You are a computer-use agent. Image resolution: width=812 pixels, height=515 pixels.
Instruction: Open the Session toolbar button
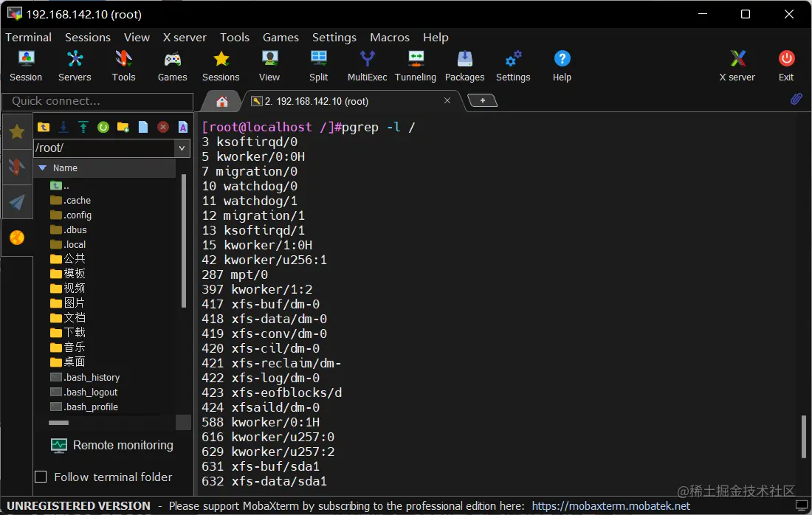[26, 66]
